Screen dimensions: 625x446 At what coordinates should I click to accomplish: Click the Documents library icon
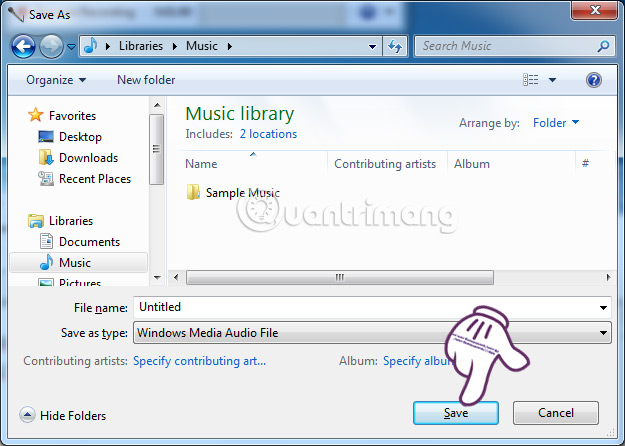click(46, 241)
